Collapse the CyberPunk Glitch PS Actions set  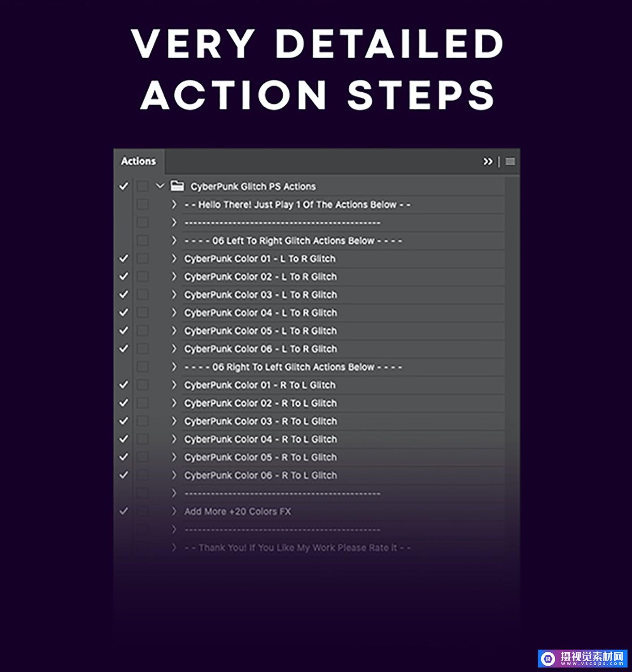tap(160, 186)
